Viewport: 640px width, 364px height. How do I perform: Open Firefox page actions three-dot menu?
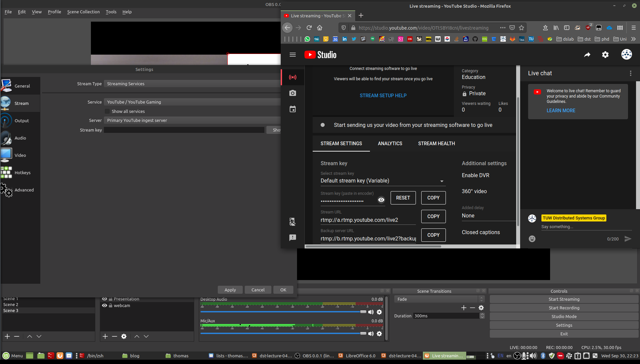(502, 28)
